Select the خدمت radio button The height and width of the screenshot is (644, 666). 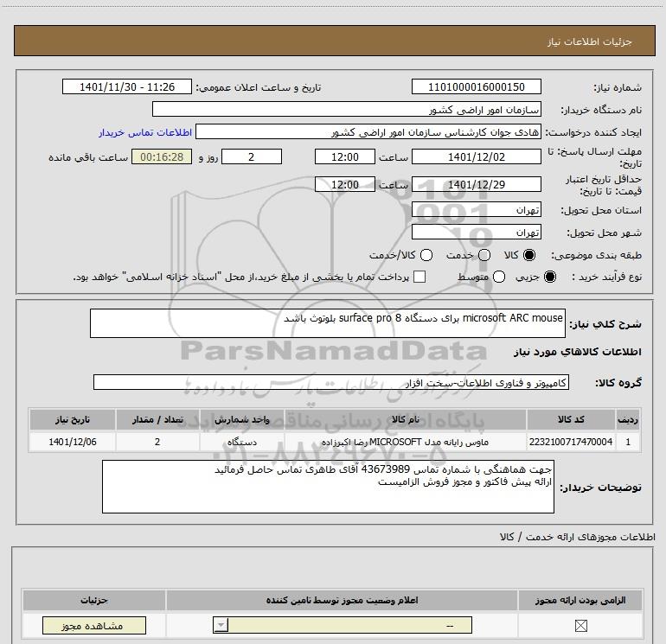pos(484,255)
